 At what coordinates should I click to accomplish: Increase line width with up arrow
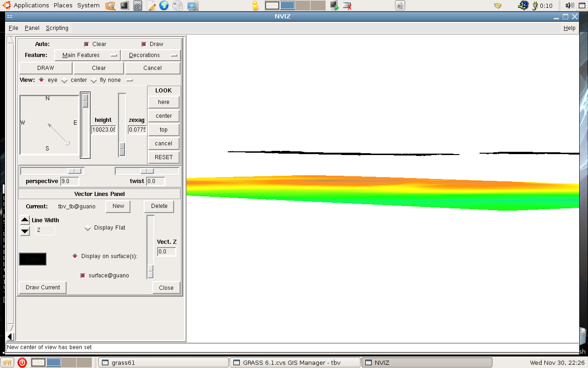[x=25, y=220]
